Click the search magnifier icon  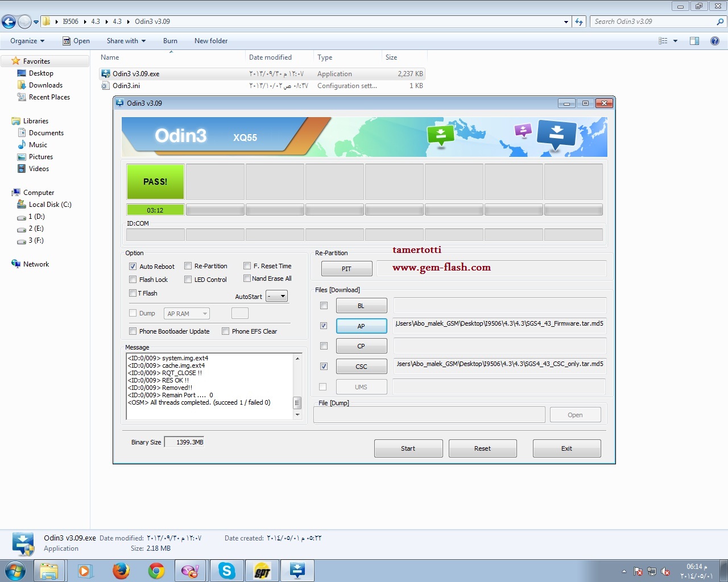[x=721, y=22]
